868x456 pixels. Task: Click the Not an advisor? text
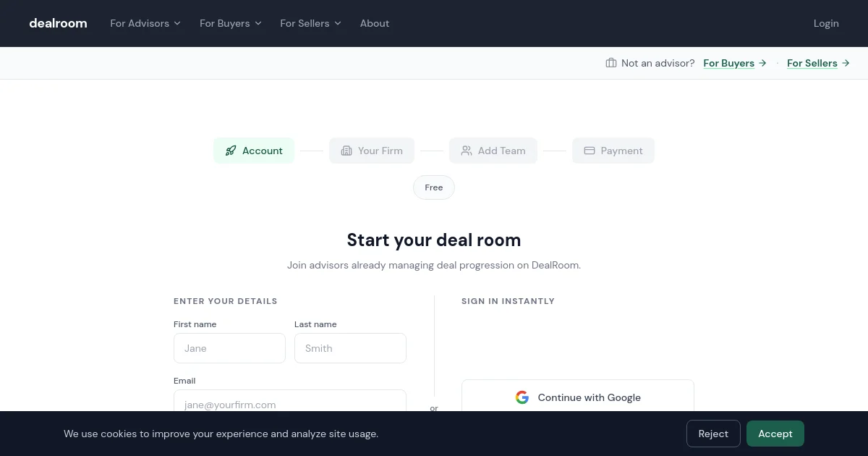click(x=658, y=63)
